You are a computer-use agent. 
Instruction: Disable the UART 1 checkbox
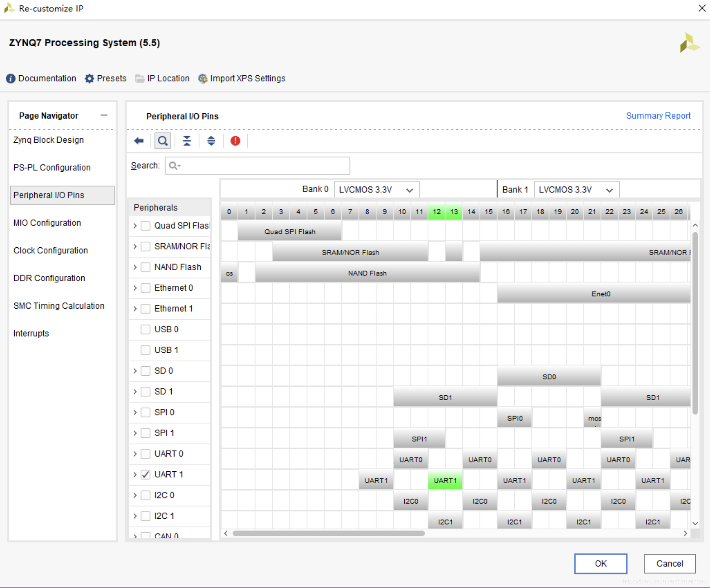click(x=145, y=474)
